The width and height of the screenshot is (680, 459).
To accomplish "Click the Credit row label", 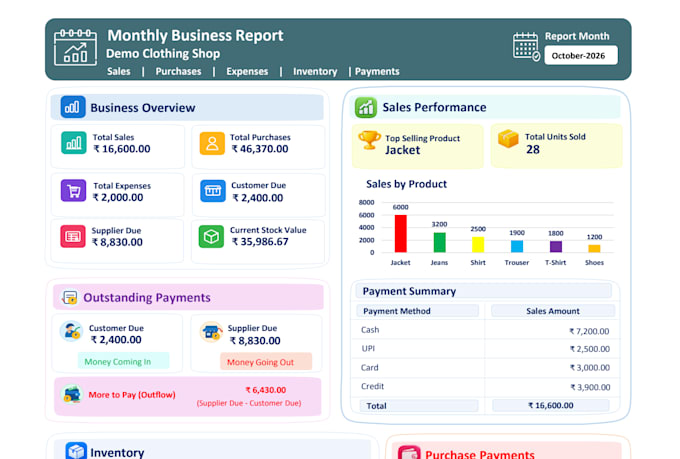I will (x=373, y=386).
